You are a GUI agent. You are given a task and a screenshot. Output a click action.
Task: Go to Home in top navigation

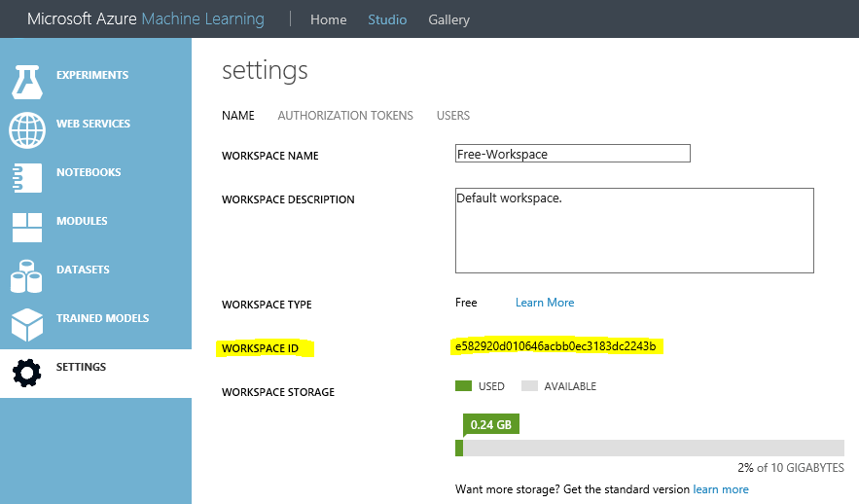(x=328, y=19)
